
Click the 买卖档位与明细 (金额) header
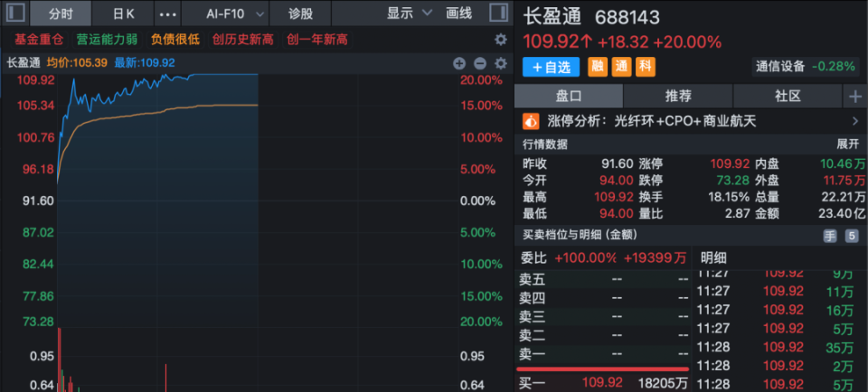pyautogui.click(x=580, y=235)
